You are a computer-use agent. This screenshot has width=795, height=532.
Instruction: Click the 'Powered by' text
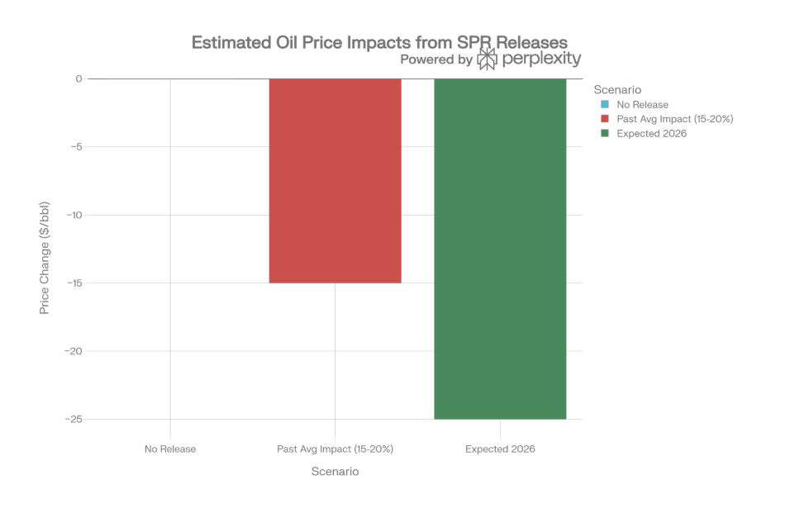436,59
